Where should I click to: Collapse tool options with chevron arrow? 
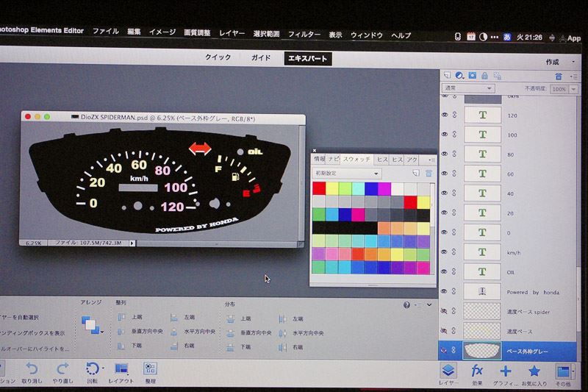tap(429, 305)
